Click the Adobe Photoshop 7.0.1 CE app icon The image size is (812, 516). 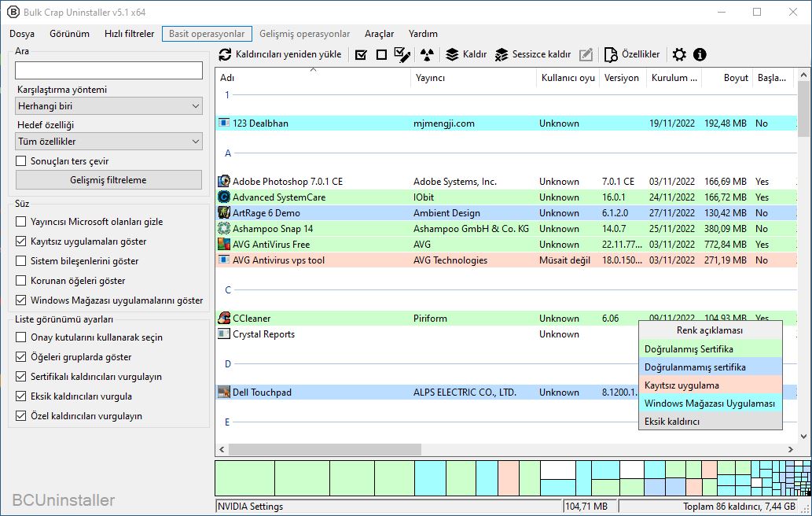(x=224, y=182)
